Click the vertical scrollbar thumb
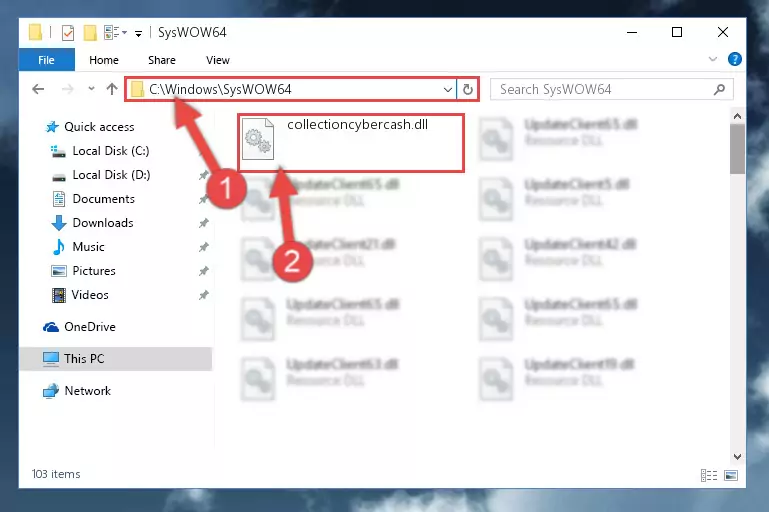This screenshot has width=769, height=512. pos(737,149)
